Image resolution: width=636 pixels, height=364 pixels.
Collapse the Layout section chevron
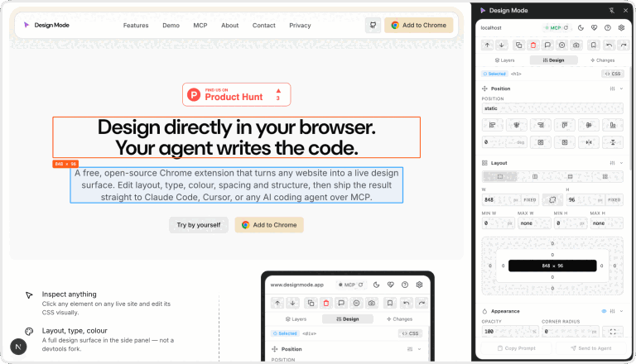tap(621, 163)
